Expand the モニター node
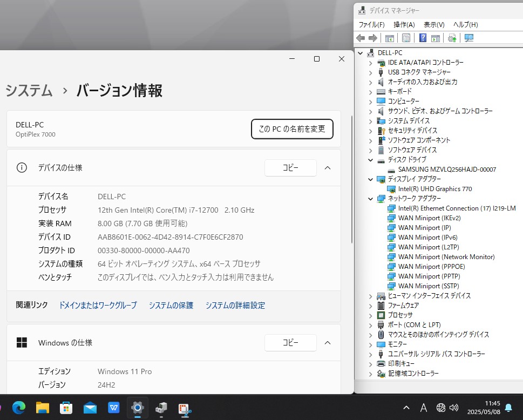The width and height of the screenshot is (523, 420). (371, 344)
